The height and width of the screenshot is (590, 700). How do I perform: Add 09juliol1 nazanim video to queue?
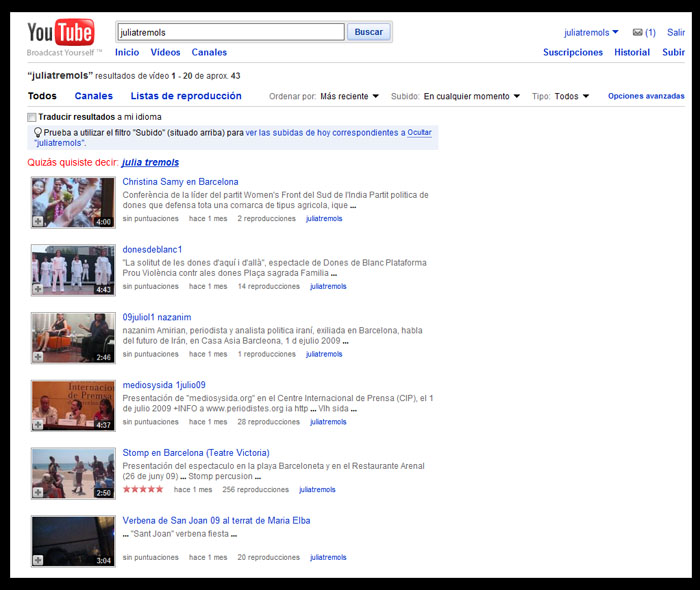[38, 357]
